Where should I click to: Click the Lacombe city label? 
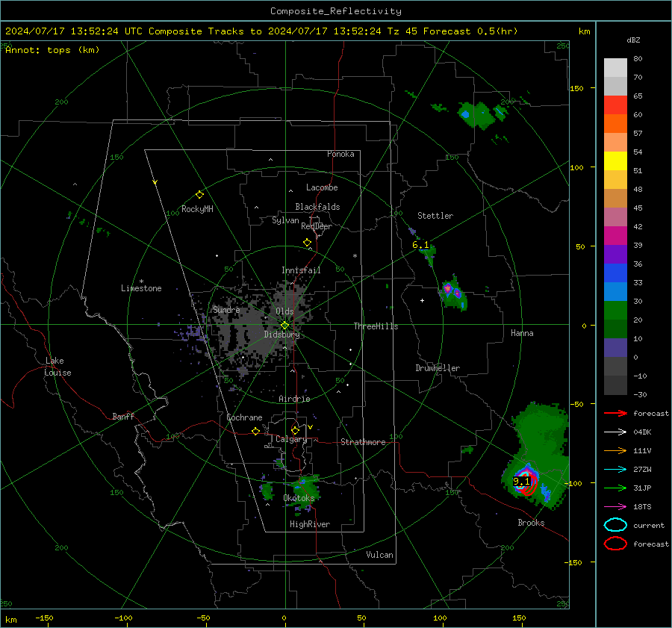(x=322, y=187)
